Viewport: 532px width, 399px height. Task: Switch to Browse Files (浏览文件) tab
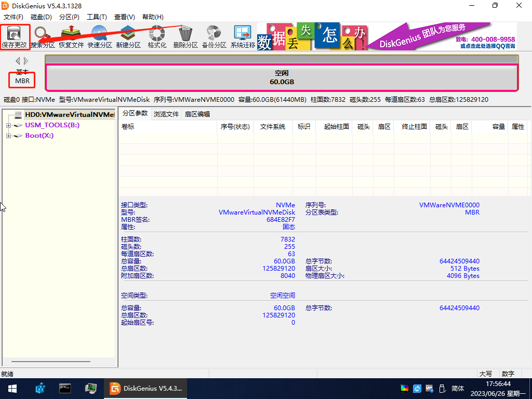(x=166, y=114)
